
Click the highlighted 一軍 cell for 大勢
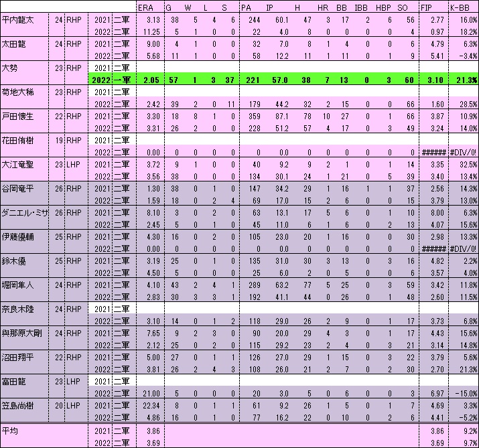tap(122, 80)
